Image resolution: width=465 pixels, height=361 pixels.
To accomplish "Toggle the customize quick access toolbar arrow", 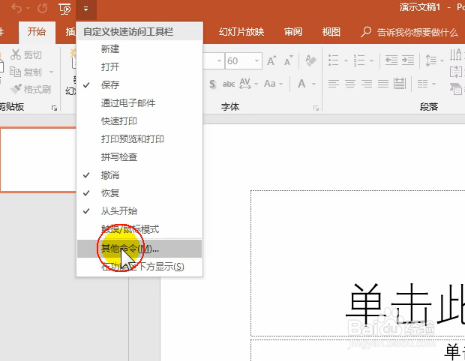I will point(86,9).
